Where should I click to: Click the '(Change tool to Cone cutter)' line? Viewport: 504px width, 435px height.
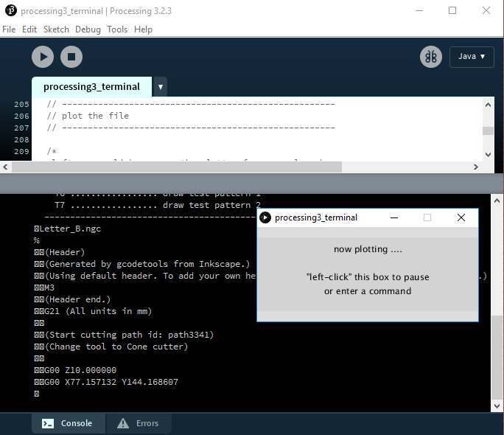116,347
